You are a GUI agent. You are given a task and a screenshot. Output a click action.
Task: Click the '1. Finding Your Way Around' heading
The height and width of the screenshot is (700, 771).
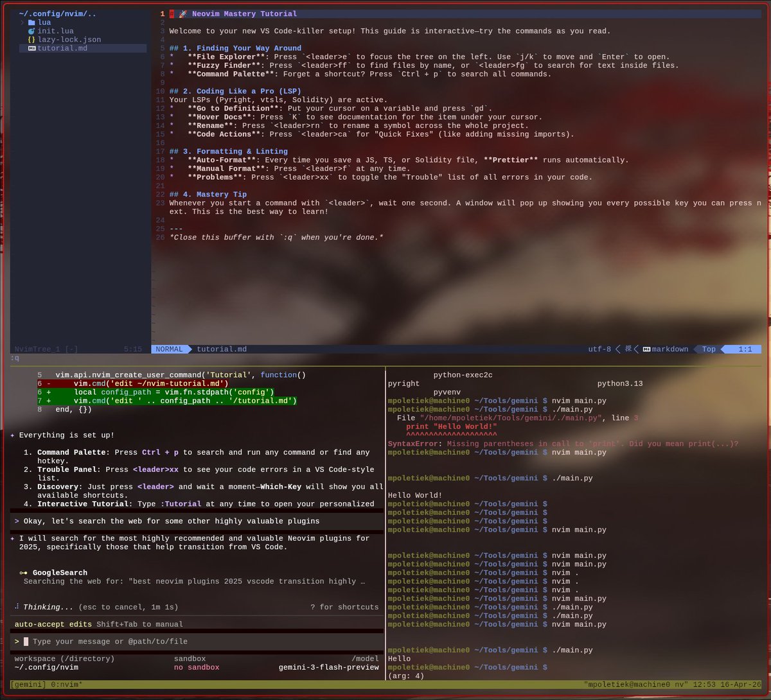click(x=235, y=48)
